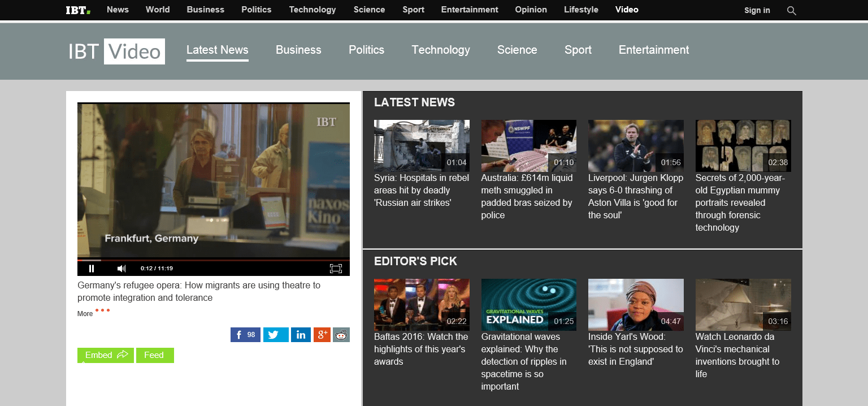
Task: Share the video on Reddit
Action: click(341, 335)
